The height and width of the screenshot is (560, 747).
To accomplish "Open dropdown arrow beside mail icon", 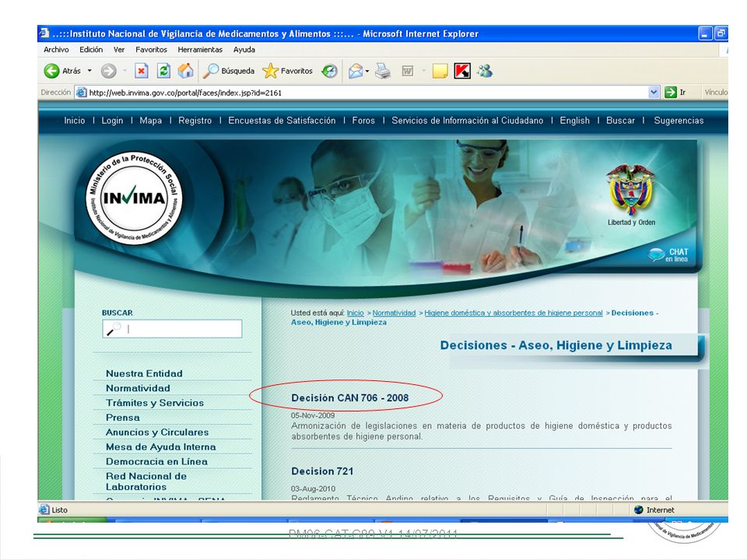I will [x=367, y=72].
